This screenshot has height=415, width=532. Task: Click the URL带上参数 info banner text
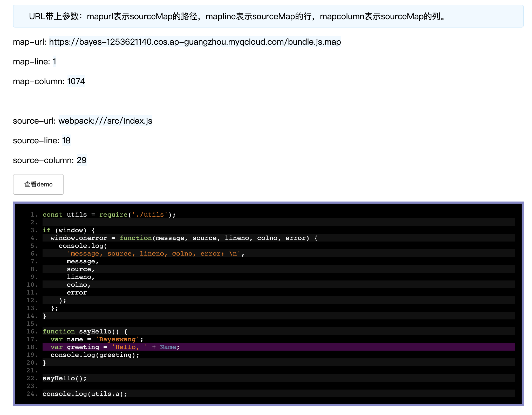238,16
